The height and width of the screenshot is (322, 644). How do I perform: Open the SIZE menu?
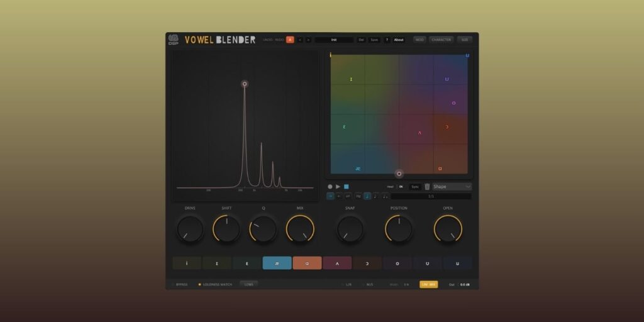[465, 40]
